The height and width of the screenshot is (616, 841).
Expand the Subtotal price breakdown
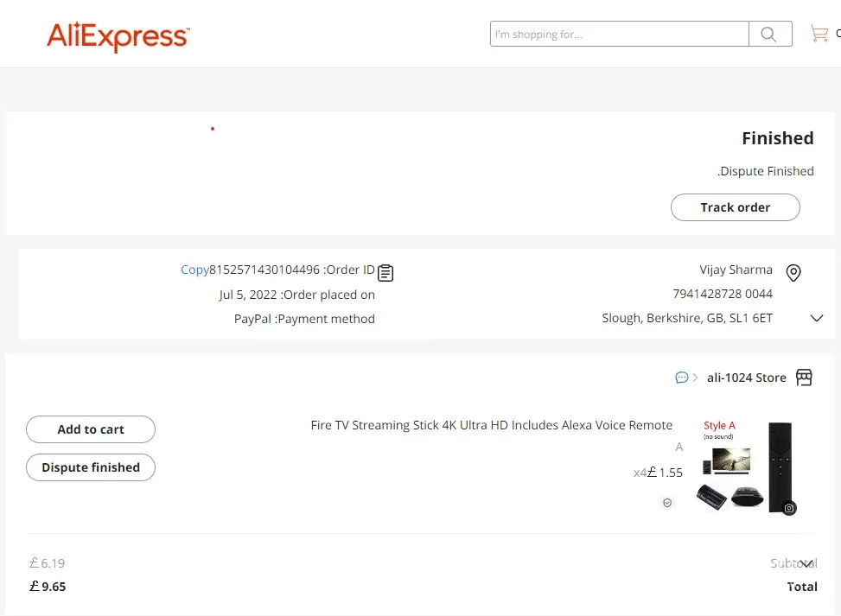(806, 564)
